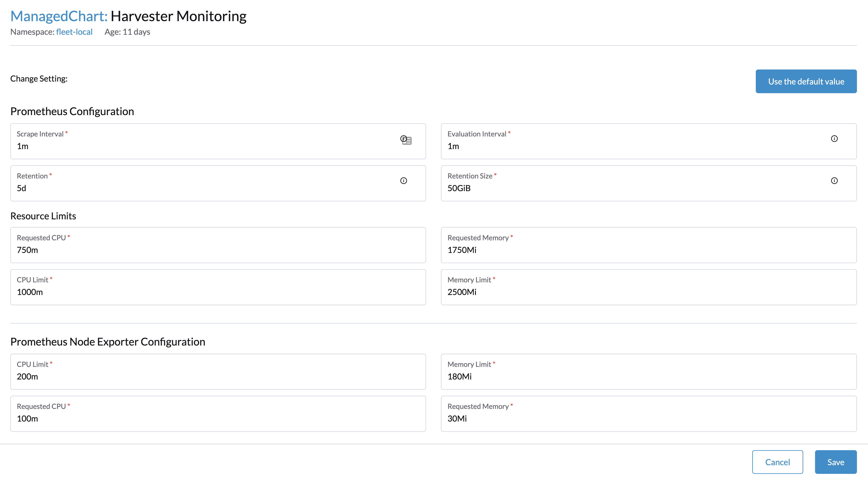Edit Node Exporter CPU Limit 200m

(x=218, y=372)
